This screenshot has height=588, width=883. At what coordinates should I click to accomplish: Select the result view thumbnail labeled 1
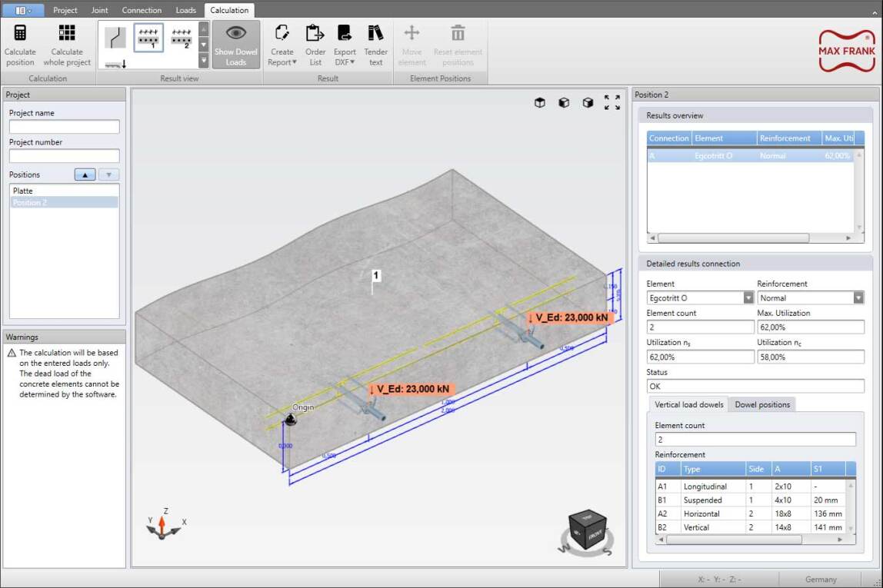pyautogui.click(x=148, y=38)
